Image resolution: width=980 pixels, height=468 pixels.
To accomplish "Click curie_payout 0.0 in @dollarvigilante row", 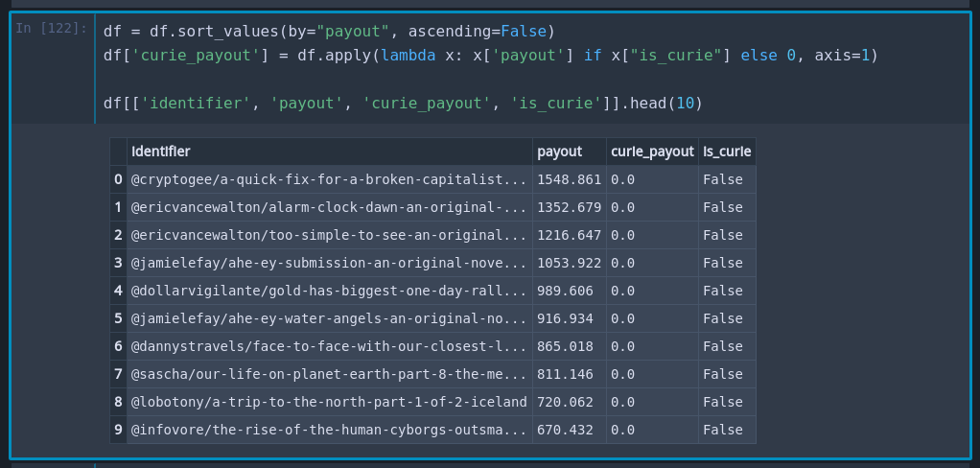I will coord(652,291).
